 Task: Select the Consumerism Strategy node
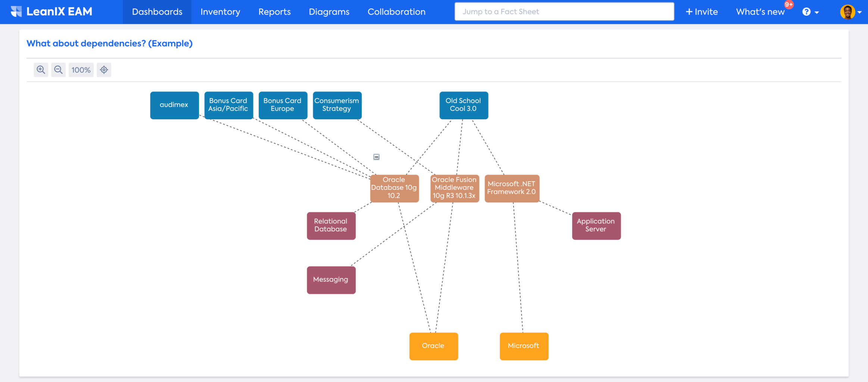pyautogui.click(x=337, y=105)
